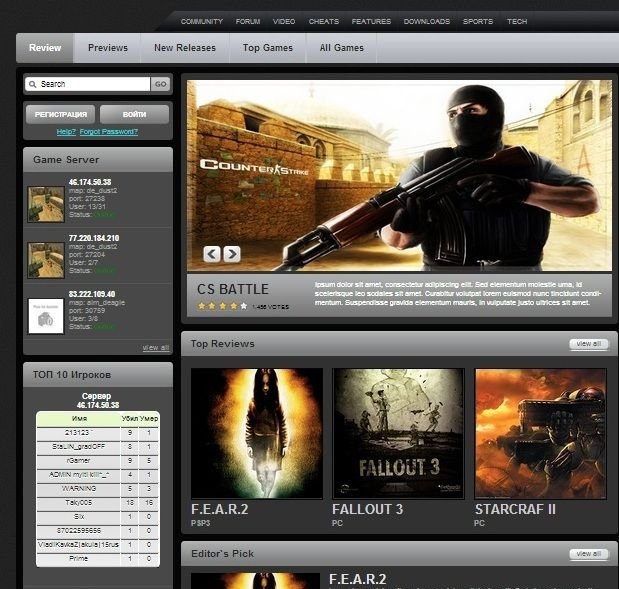Click the Умер column header

click(149, 418)
